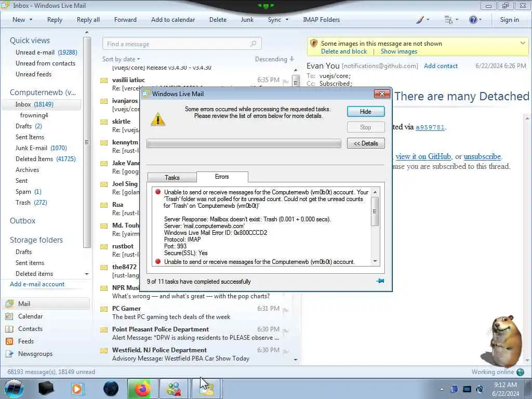The height and width of the screenshot is (399, 532).
Task: Click the Hide button
Action: (x=366, y=112)
